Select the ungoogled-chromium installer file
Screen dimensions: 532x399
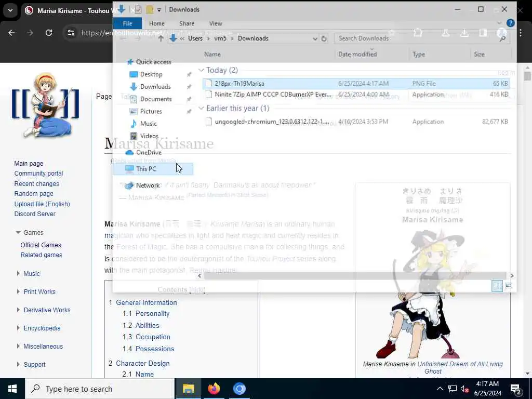pyautogui.click(x=356, y=122)
